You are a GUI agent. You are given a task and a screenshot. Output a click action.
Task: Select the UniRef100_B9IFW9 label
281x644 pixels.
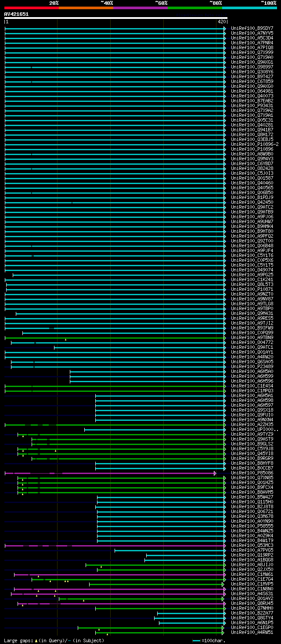[252, 328]
